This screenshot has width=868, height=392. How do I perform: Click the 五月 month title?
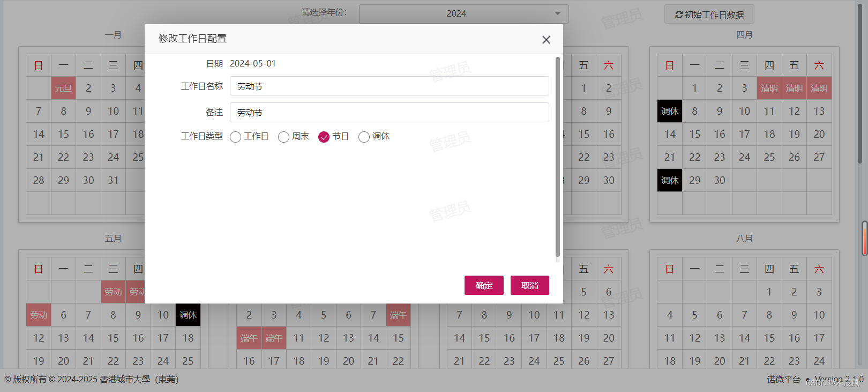pyautogui.click(x=113, y=239)
